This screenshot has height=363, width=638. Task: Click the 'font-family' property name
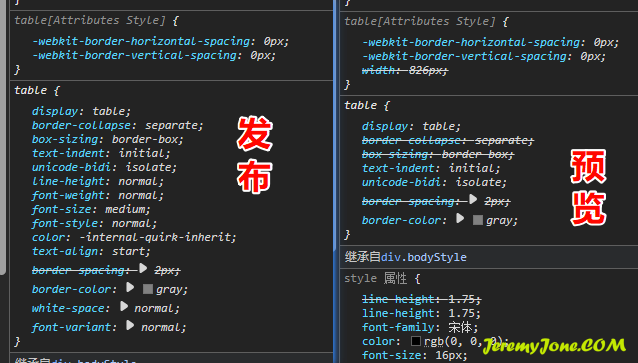398,327
